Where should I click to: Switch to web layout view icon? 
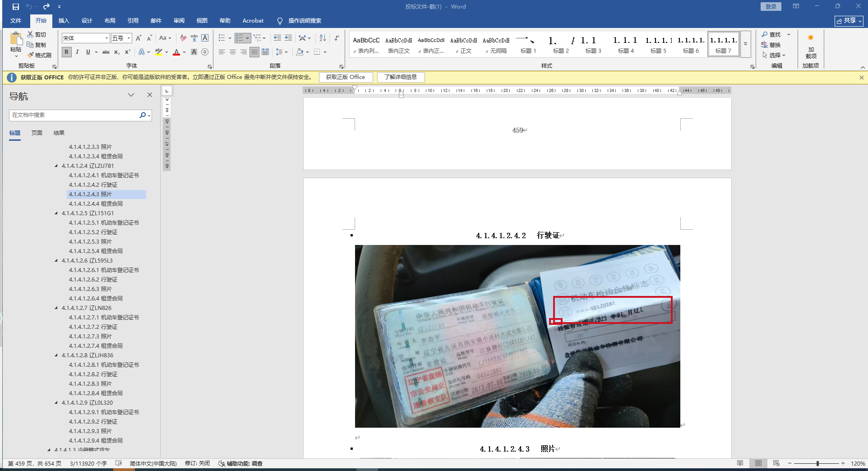(x=776, y=463)
